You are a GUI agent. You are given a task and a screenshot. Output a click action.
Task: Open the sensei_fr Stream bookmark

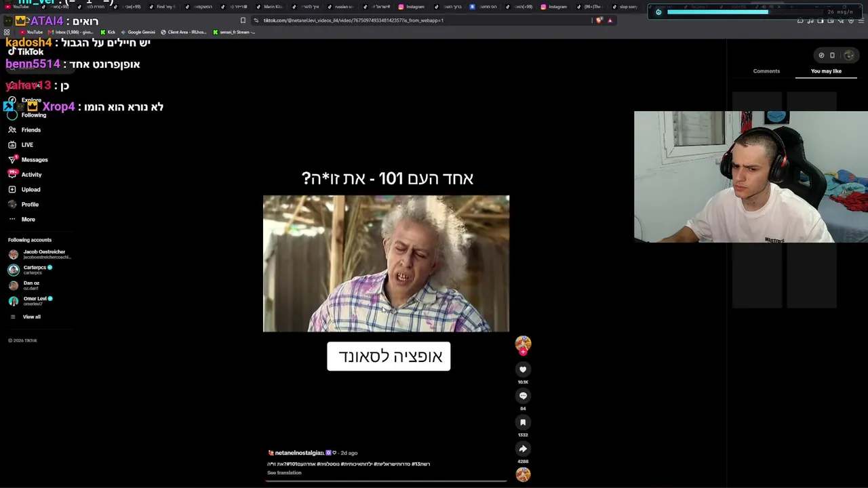234,32
